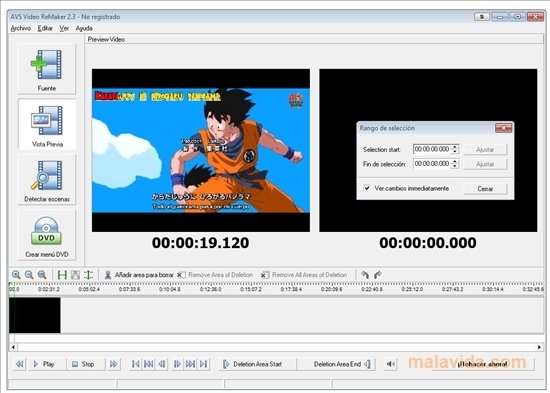Click the Fin de selección time field
The image size is (550, 393).
pos(432,164)
